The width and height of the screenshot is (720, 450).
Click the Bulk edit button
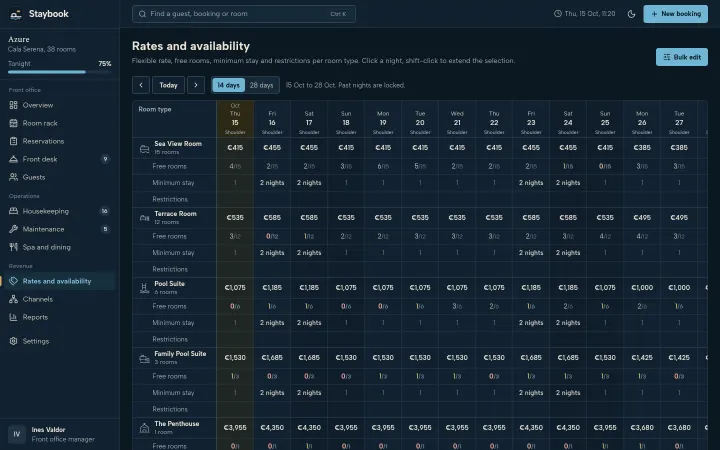click(681, 57)
